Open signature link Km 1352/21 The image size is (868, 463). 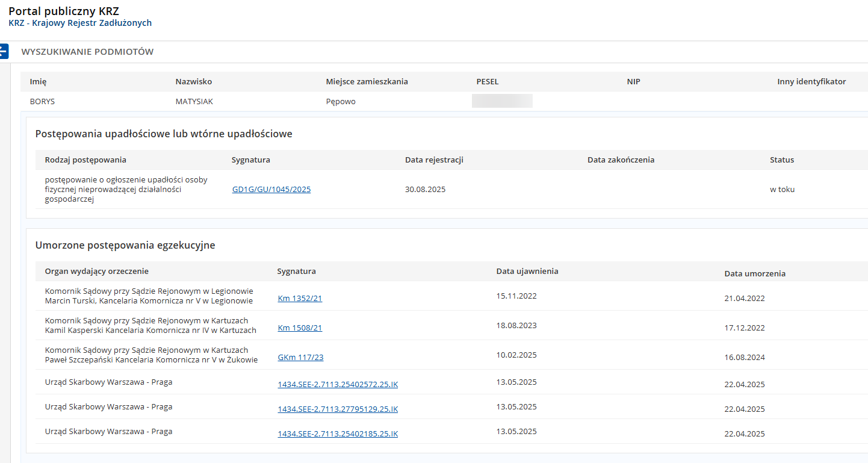300,298
